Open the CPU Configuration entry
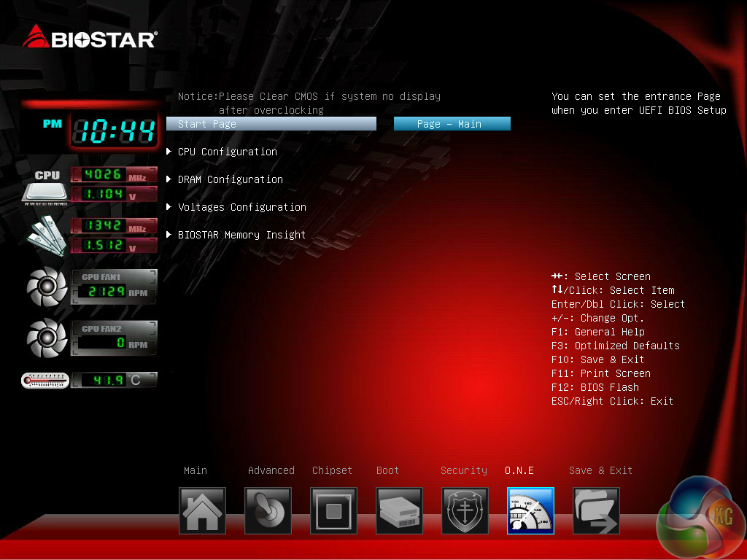 point(228,152)
